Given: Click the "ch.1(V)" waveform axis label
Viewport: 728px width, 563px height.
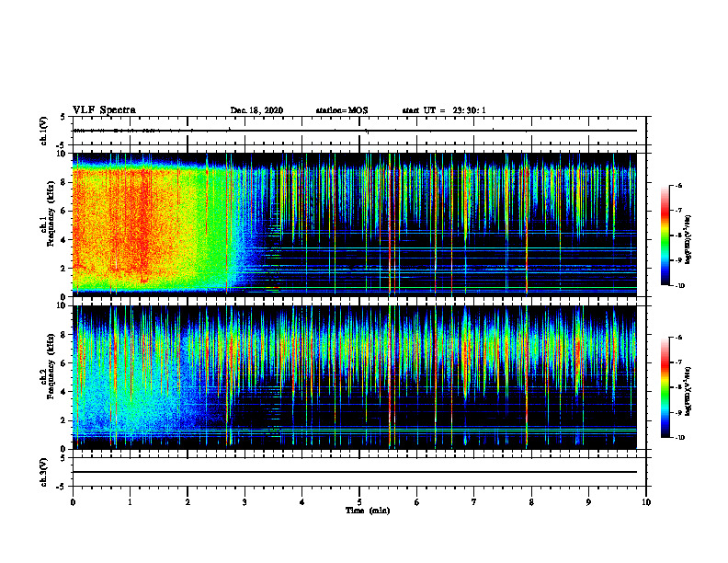Looking at the screenshot, I should click(x=43, y=131).
